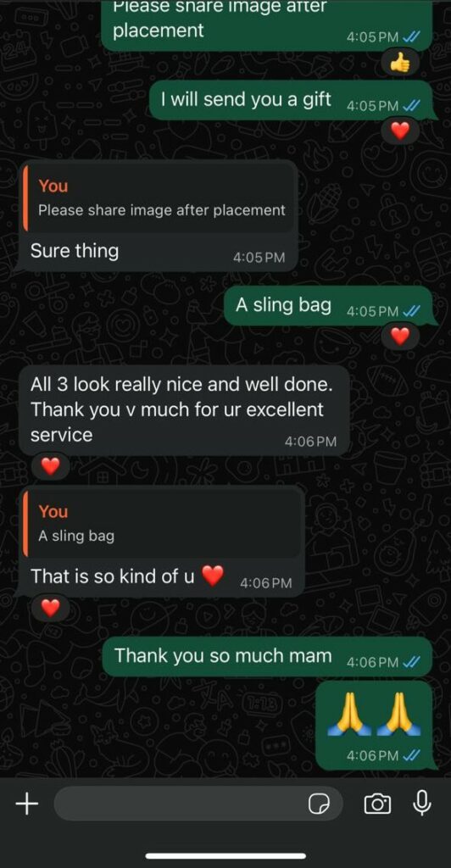The width and height of the screenshot is (451, 868).
Task: Tap read receipt ticks on 'Thank you so much mam'
Action: coord(412,662)
